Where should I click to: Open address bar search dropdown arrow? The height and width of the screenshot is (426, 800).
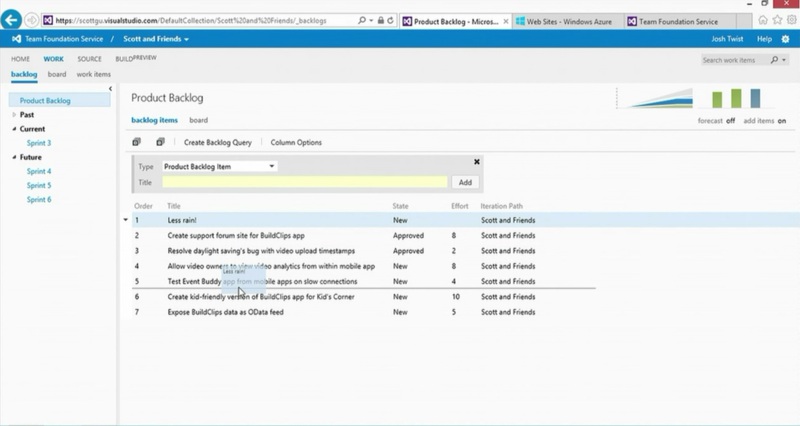pyautogui.click(x=371, y=20)
